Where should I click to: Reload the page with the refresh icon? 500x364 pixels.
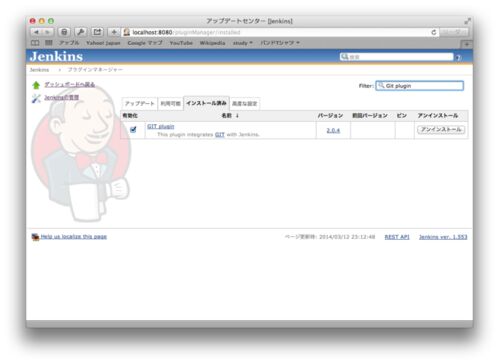(x=434, y=32)
